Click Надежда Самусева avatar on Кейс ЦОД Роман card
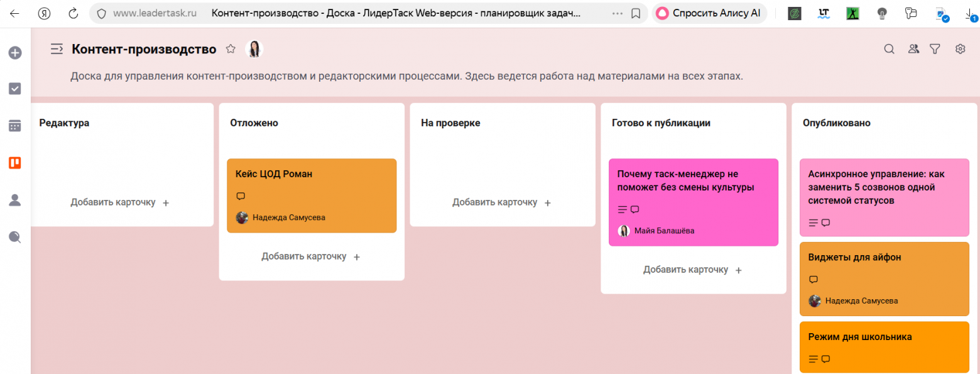980x374 pixels. coord(242,217)
